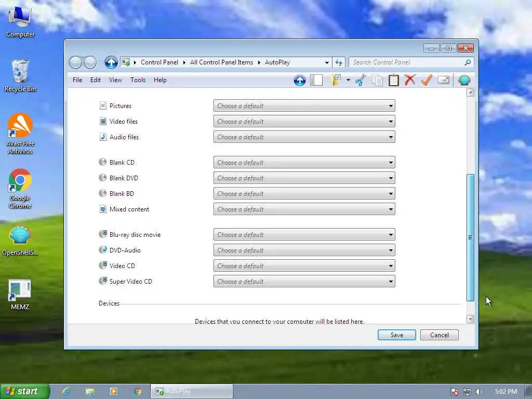Click the volume speaker tray icon
The height and width of the screenshot is (399, 532).
click(479, 392)
